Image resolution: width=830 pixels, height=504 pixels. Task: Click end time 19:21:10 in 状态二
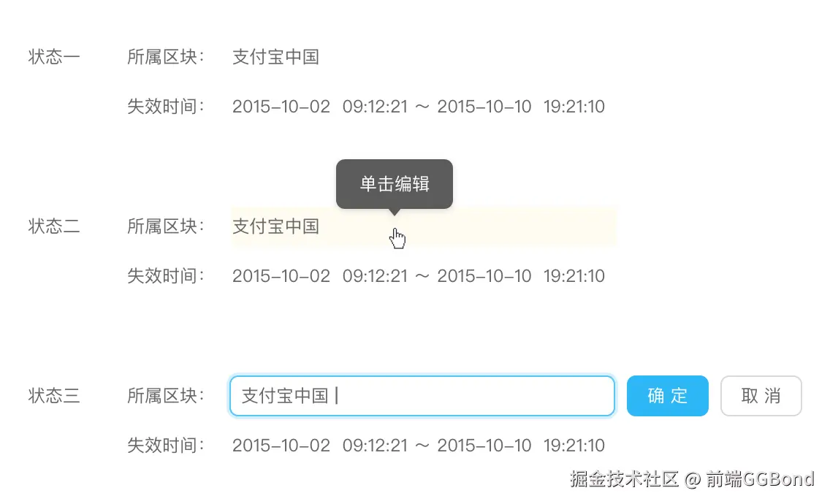pyautogui.click(x=574, y=276)
